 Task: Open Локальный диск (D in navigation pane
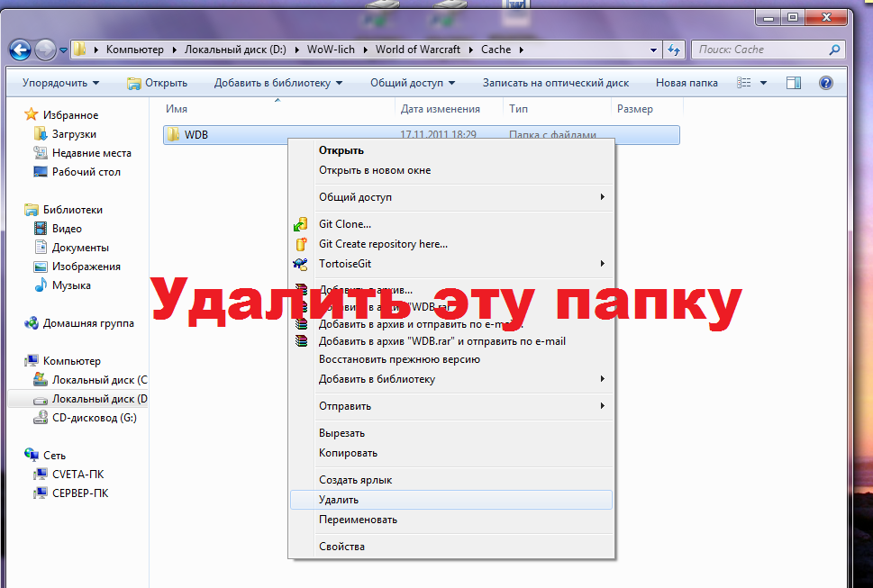99,399
